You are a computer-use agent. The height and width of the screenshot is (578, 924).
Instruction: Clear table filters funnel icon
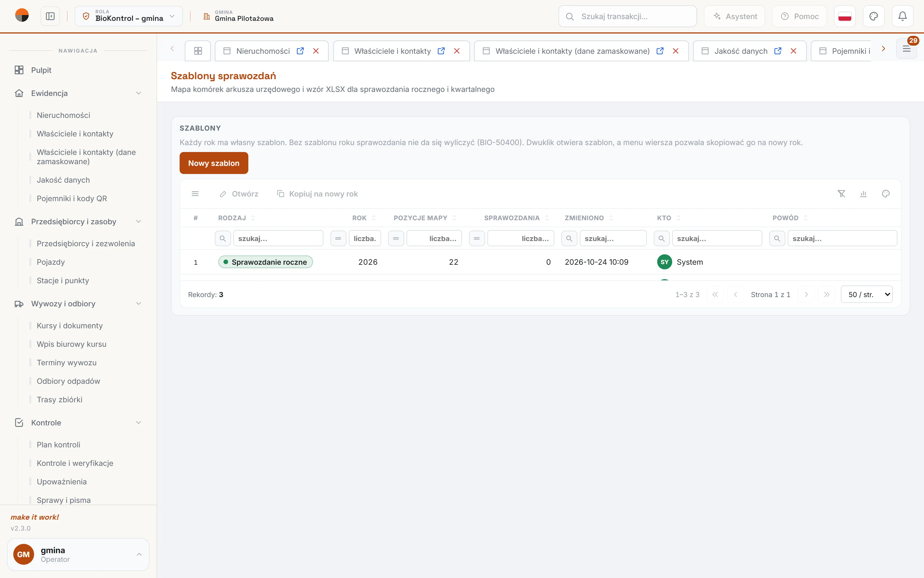tap(841, 194)
